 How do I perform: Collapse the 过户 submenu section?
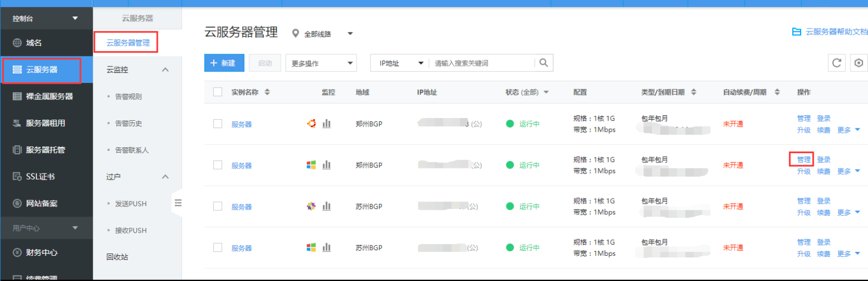165,177
